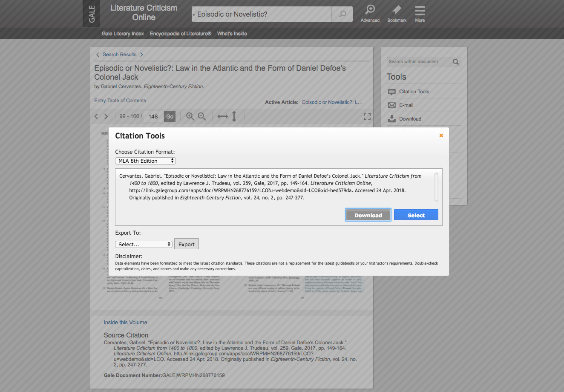Image resolution: width=564 pixels, height=392 pixels.
Task: Fit document to width
Action: 223,116
